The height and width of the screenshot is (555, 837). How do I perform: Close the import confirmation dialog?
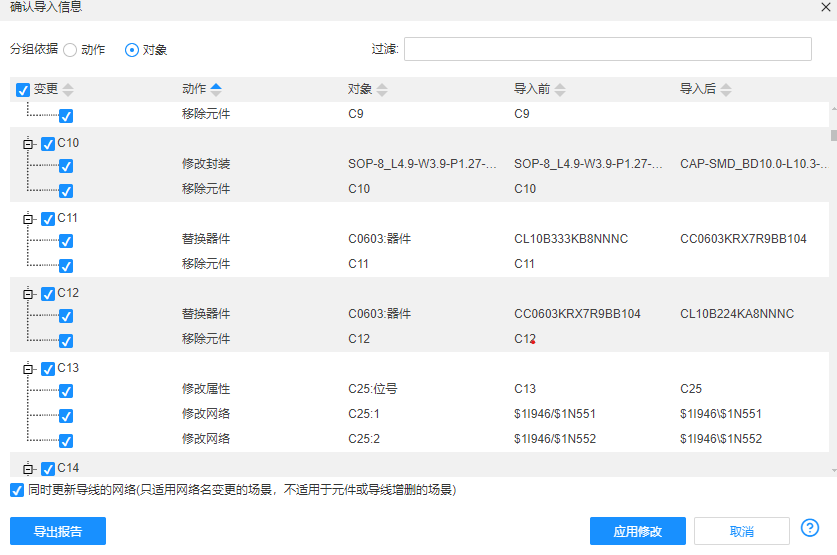click(x=824, y=7)
